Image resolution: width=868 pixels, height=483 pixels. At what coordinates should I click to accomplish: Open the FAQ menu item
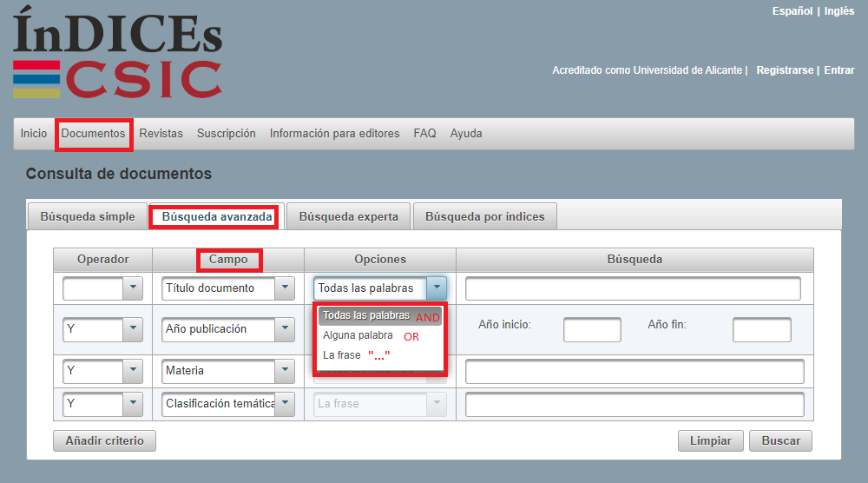[x=424, y=134]
